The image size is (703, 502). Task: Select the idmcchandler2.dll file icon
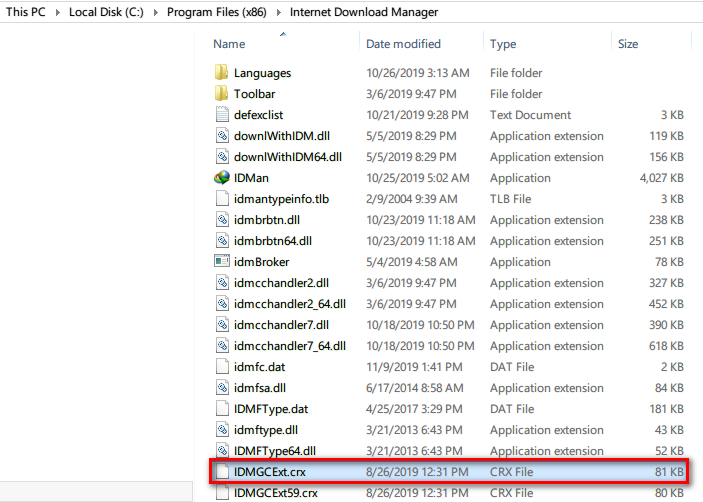[222, 282]
